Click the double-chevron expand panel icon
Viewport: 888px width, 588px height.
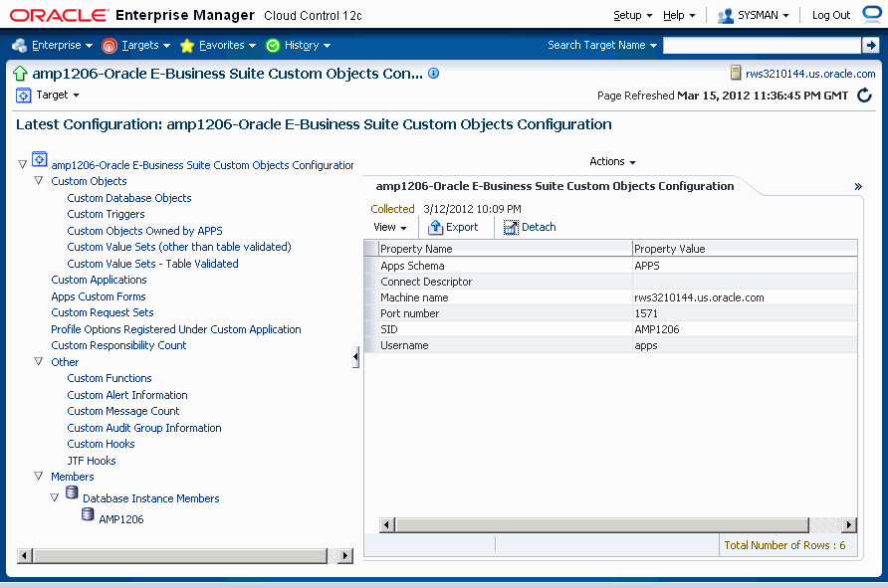pos(858,186)
